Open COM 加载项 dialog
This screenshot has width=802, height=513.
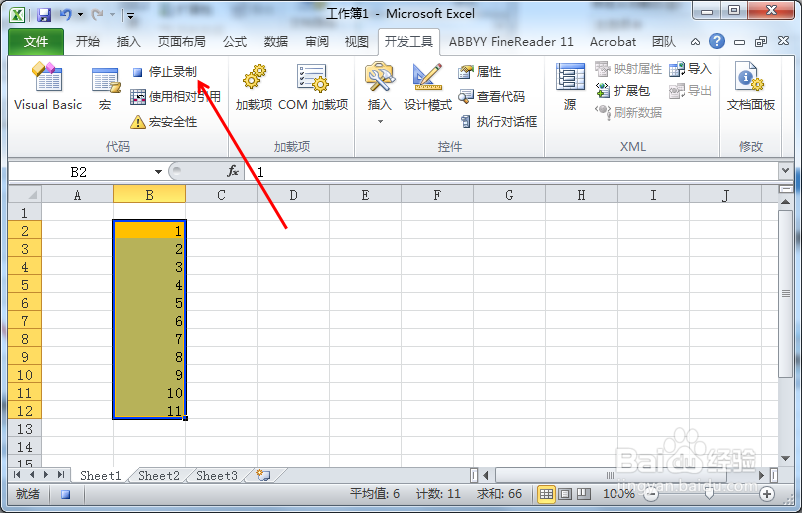[x=313, y=86]
